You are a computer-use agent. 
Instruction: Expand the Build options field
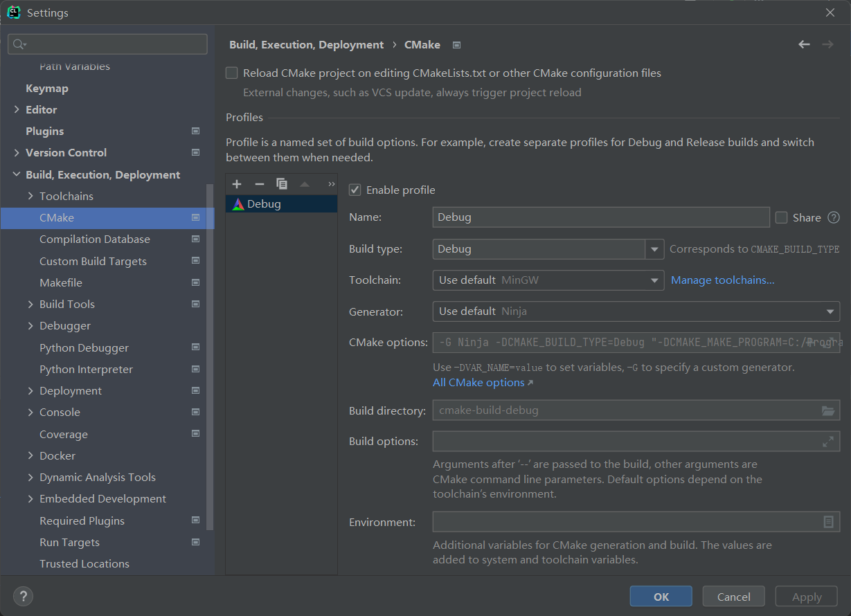point(827,442)
